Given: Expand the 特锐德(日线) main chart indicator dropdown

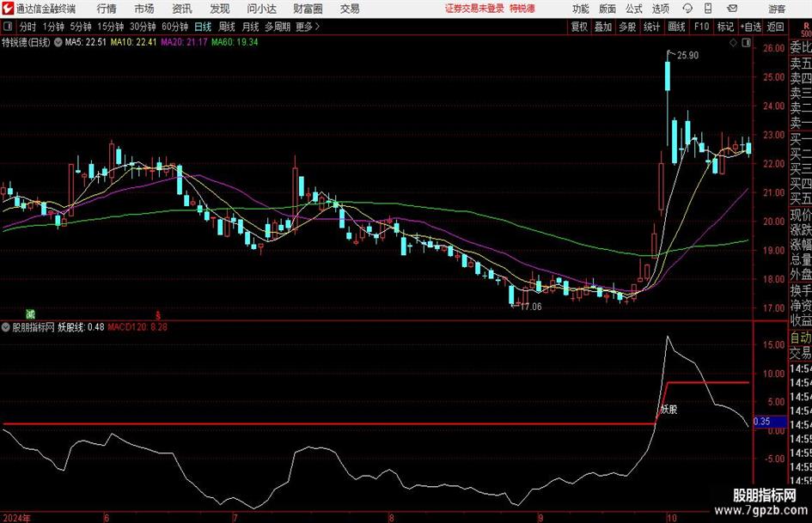Looking at the screenshot, I should coord(58,42).
